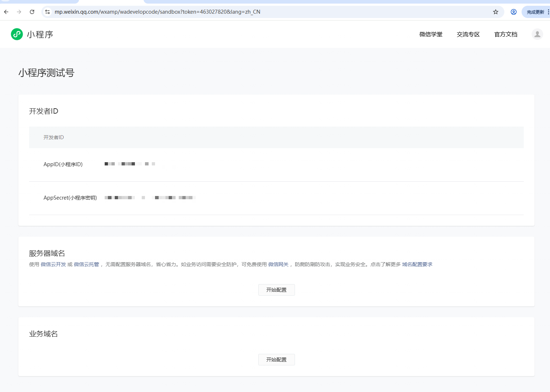This screenshot has height=392, width=550.
Task: Click the 小程序测试号 page heading
Action: 46,73
